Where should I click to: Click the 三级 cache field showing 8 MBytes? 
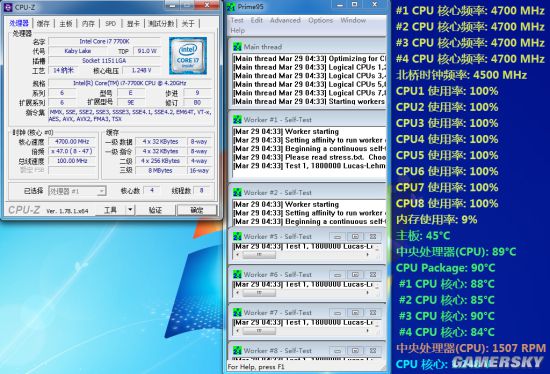pos(160,171)
